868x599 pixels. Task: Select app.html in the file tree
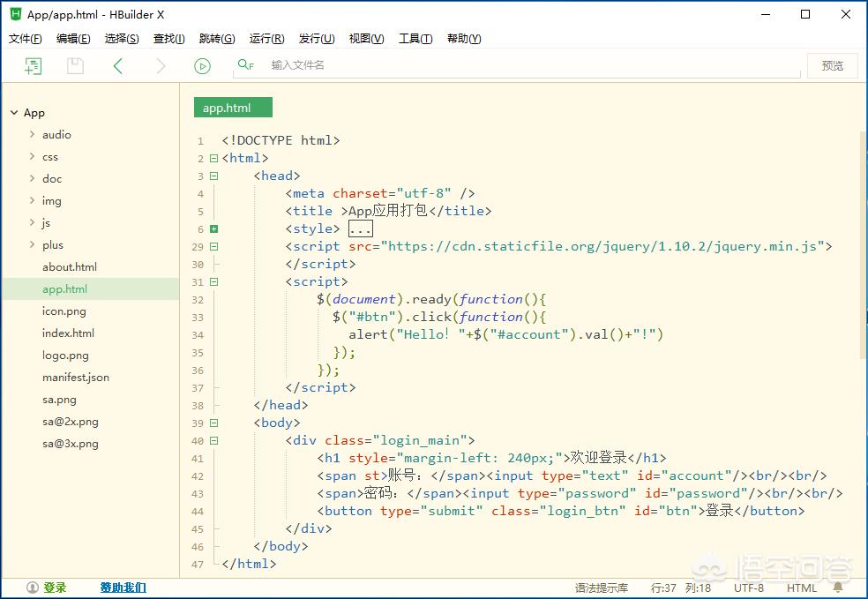point(64,289)
